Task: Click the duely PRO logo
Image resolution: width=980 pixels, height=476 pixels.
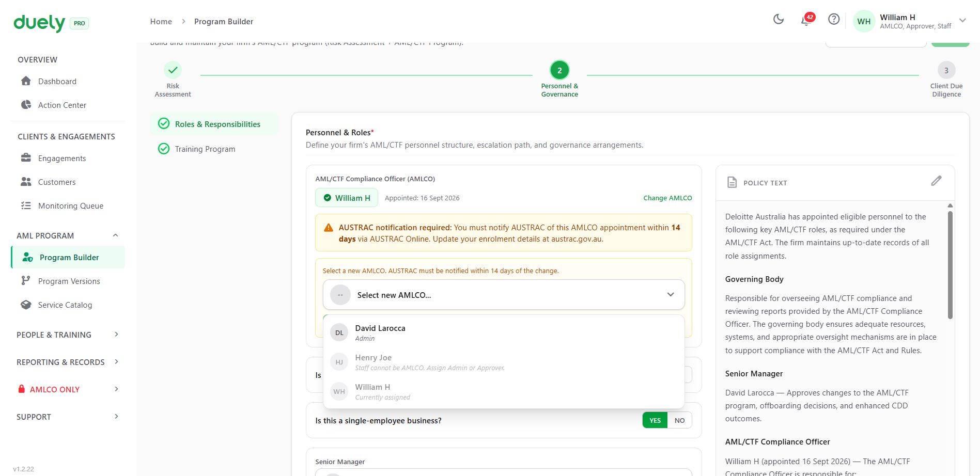Action: click(x=51, y=23)
